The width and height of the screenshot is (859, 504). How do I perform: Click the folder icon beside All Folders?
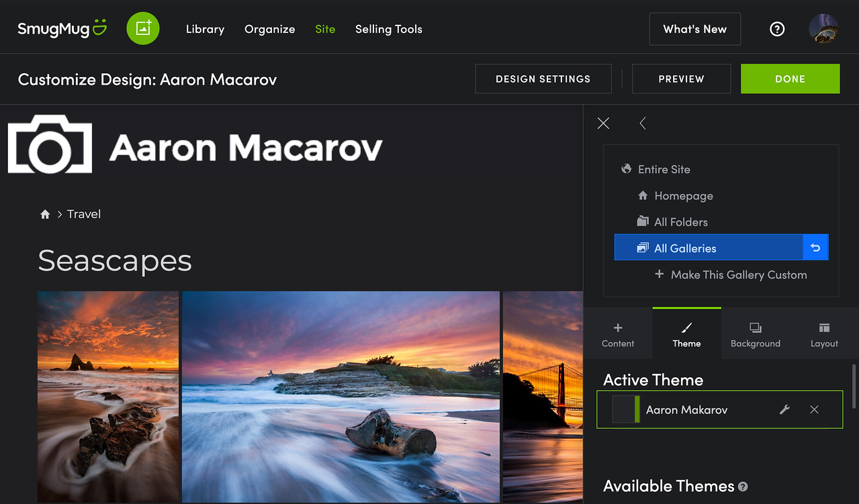click(x=643, y=221)
